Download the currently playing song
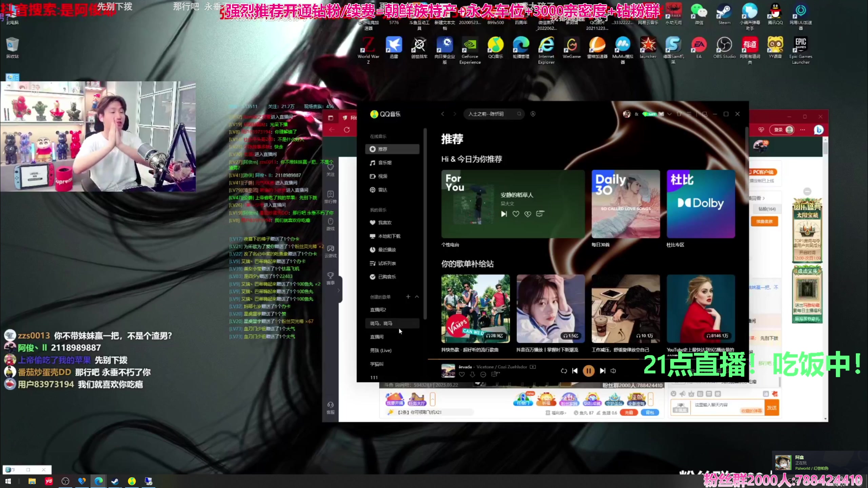The image size is (868, 488). (472, 374)
